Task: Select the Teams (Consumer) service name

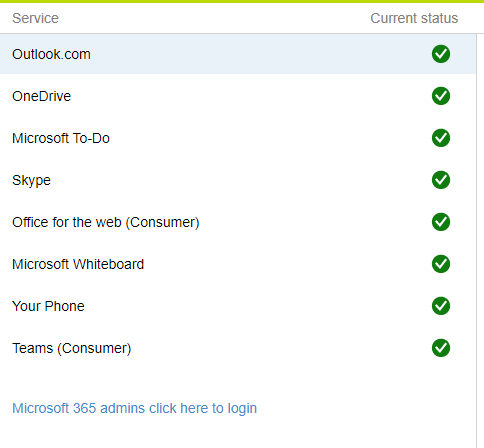Action: click(72, 348)
